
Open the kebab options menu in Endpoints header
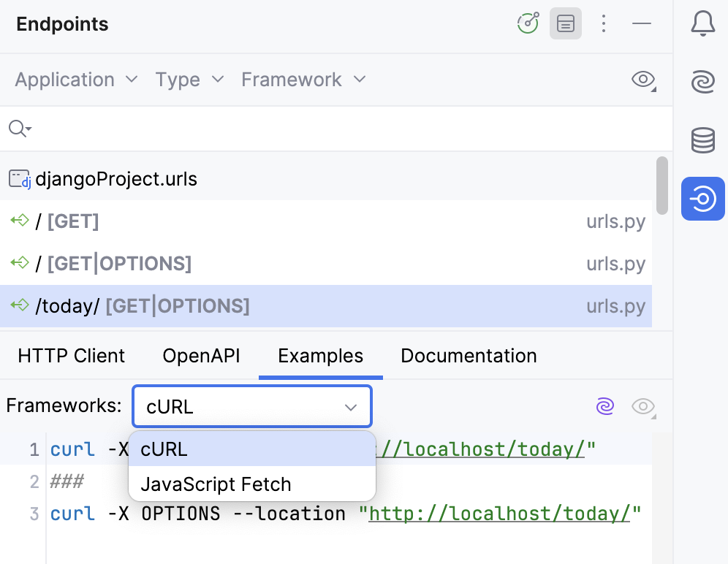point(604,23)
